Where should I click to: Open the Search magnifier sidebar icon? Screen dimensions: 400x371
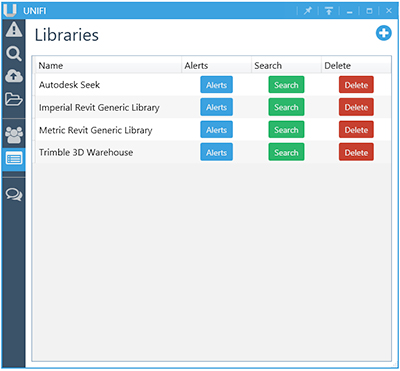click(x=14, y=54)
